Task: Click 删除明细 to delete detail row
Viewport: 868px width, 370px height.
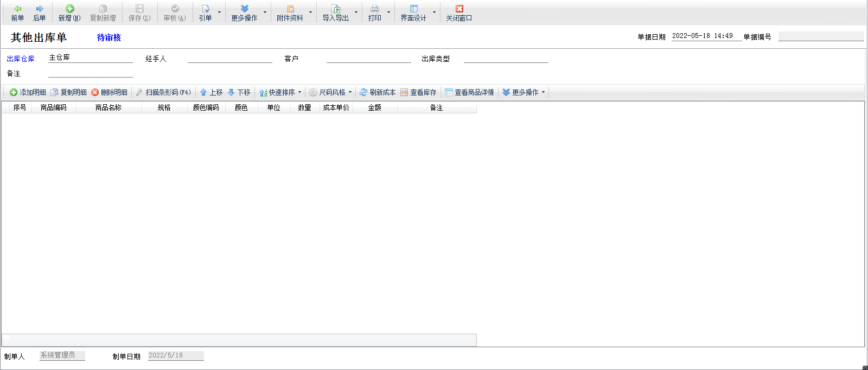Action: click(x=109, y=92)
